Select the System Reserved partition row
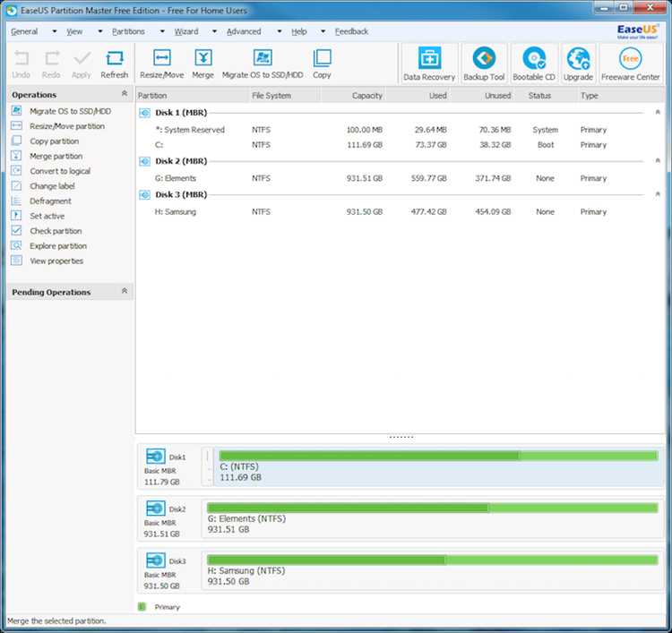The image size is (672, 633). click(400, 130)
